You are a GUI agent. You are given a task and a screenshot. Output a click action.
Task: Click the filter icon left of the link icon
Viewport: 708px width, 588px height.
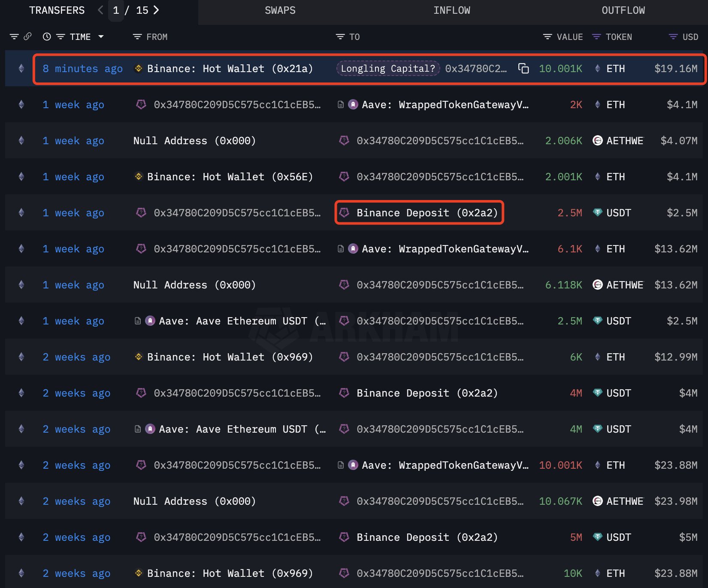[x=14, y=37]
